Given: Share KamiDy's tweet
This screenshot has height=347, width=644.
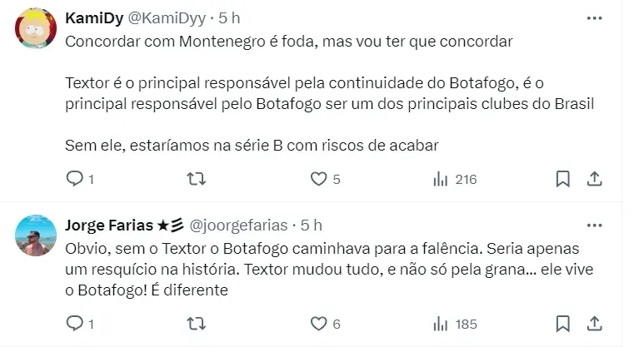Looking at the screenshot, I should coord(595,179).
